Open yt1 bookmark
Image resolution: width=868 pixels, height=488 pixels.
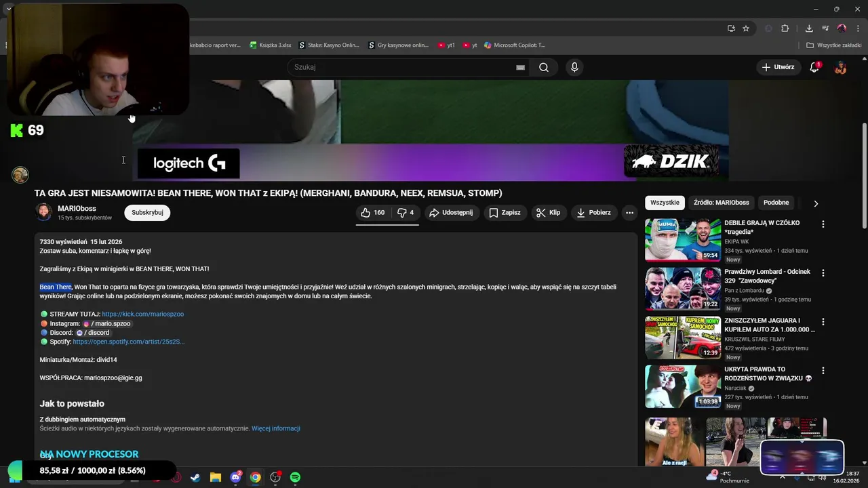pos(446,45)
